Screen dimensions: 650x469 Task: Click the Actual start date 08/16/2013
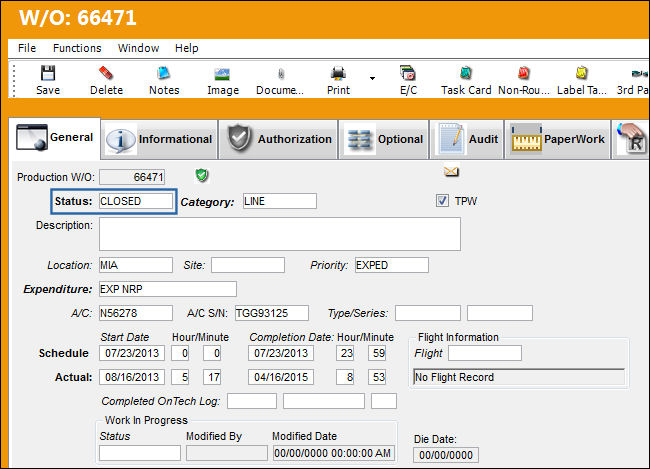pos(132,377)
